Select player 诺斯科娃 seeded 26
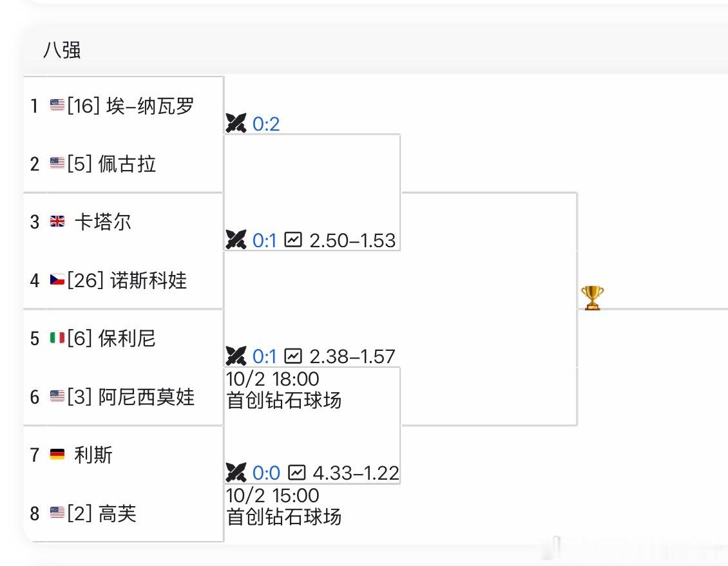The width and height of the screenshot is (728, 566). (145, 280)
